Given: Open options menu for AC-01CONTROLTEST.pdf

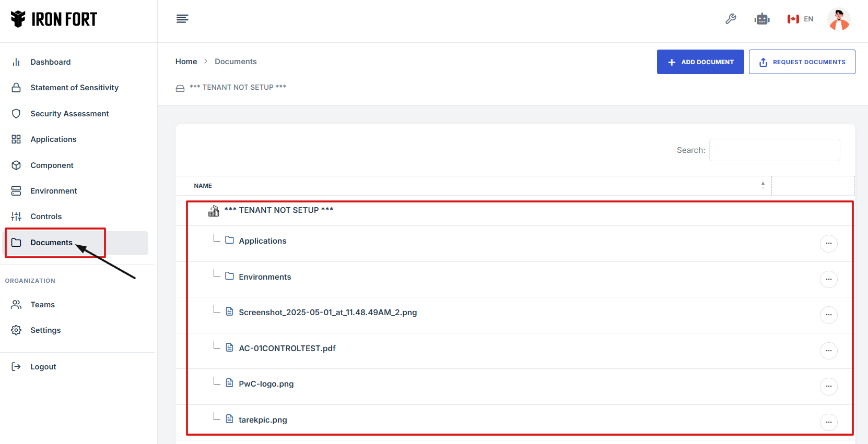Looking at the screenshot, I should pyautogui.click(x=828, y=351).
